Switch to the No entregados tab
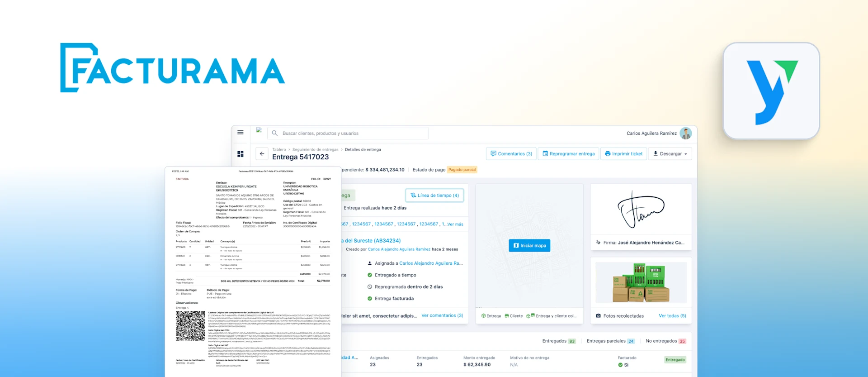The height and width of the screenshot is (377, 868). tap(666, 341)
